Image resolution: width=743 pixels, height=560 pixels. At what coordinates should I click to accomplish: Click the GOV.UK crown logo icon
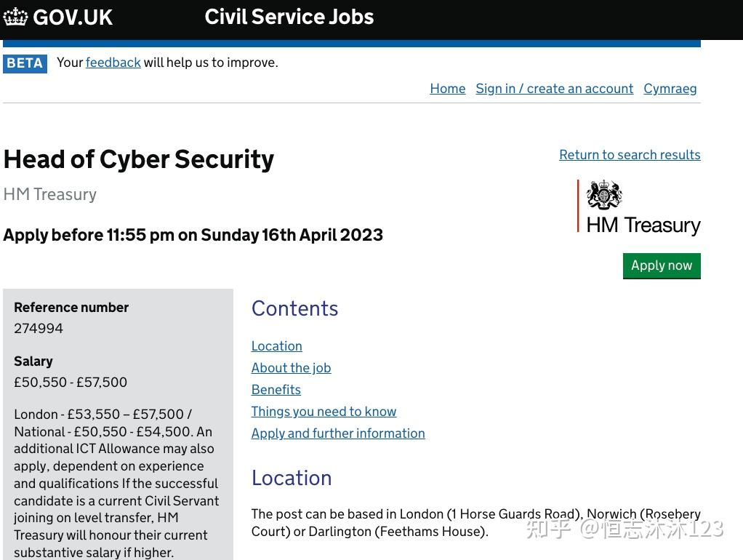[15, 17]
